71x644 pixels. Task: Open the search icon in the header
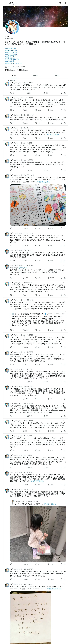coord(65,3)
